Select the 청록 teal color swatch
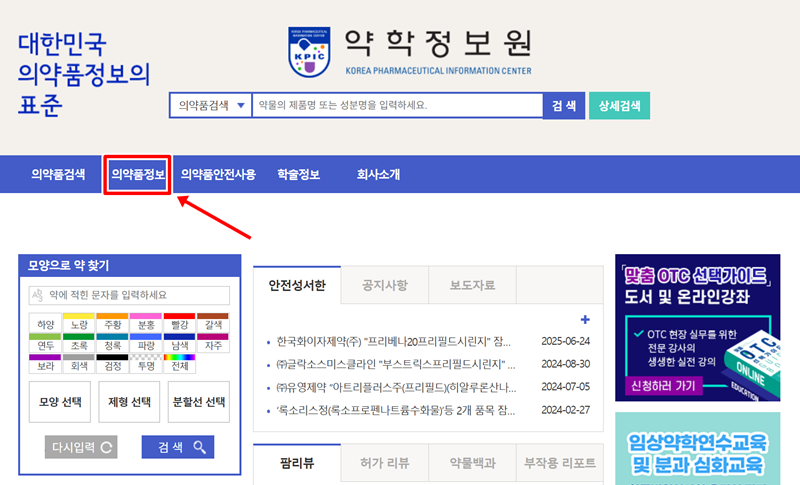The width and height of the screenshot is (800, 485). pyautogui.click(x=112, y=343)
